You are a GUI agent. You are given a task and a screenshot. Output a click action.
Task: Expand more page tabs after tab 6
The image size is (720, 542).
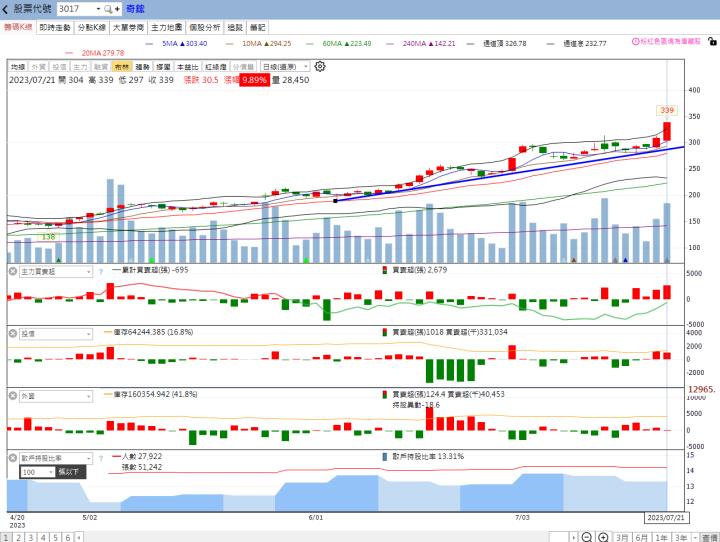coord(79,537)
